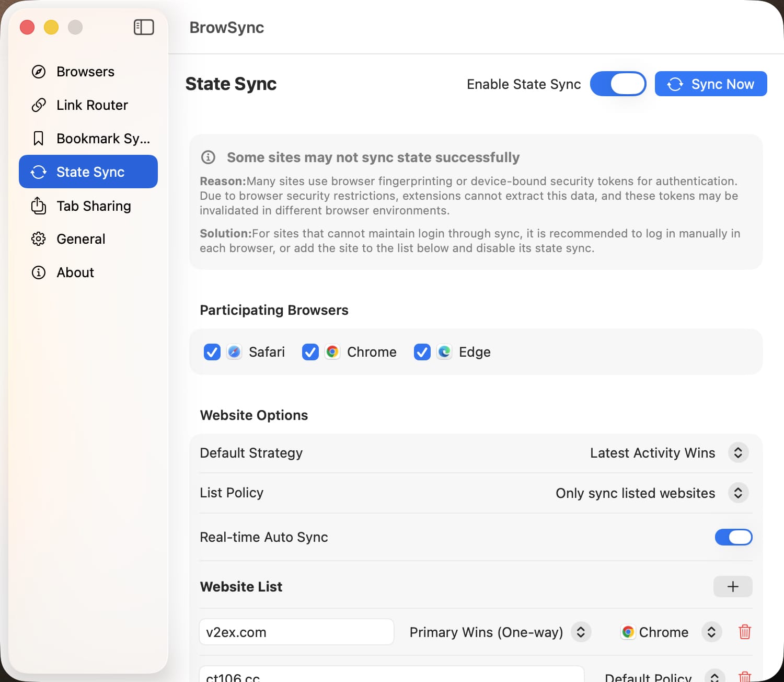Open the Tab Sharing section
Image resolution: width=784 pixels, height=682 pixels.
[88, 206]
